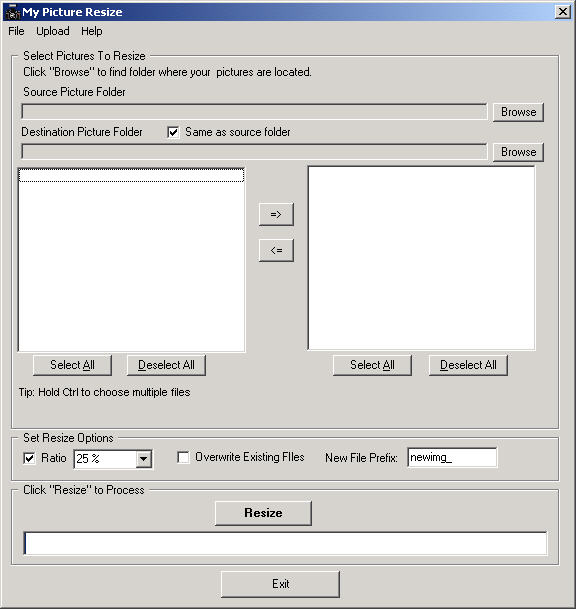The width and height of the screenshot is (576, 609).
Task: Open the Help menu
Action: [92, 31]
